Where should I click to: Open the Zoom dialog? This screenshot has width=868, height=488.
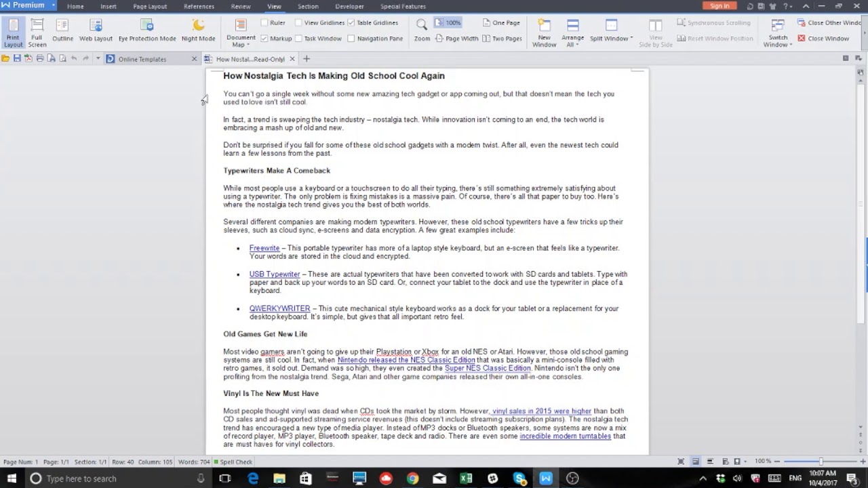pos(422,32)
